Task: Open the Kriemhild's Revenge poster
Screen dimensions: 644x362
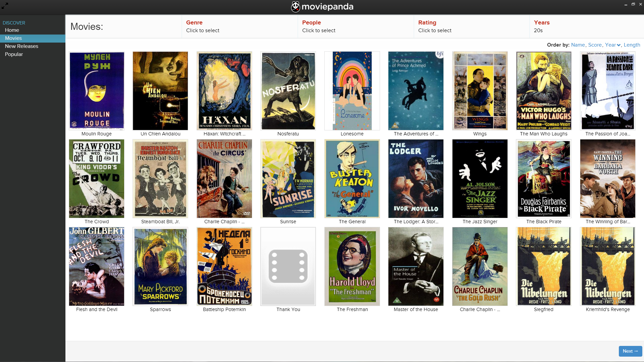Action: click(x=608, y=266)
